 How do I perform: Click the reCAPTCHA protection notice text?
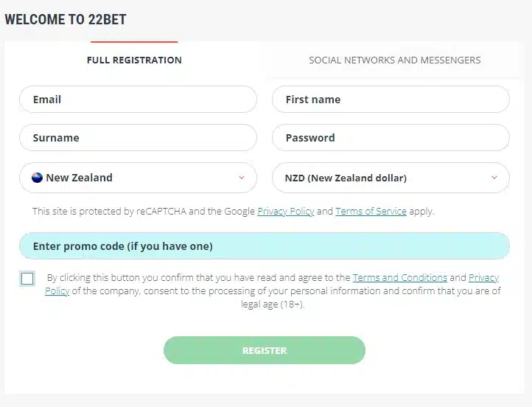[233, 211]
